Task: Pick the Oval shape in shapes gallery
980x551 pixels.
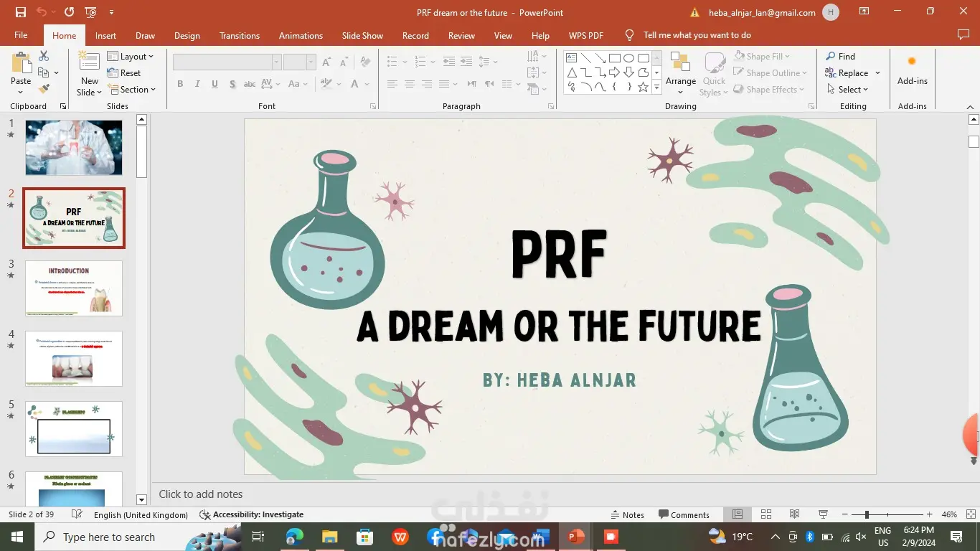Action: pyautogui.click(x=629, y=58)
